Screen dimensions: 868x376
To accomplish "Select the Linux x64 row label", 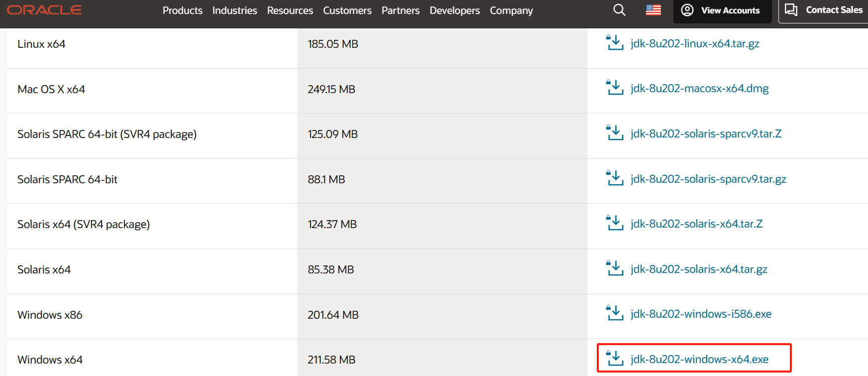I will [x=41, y=44].
